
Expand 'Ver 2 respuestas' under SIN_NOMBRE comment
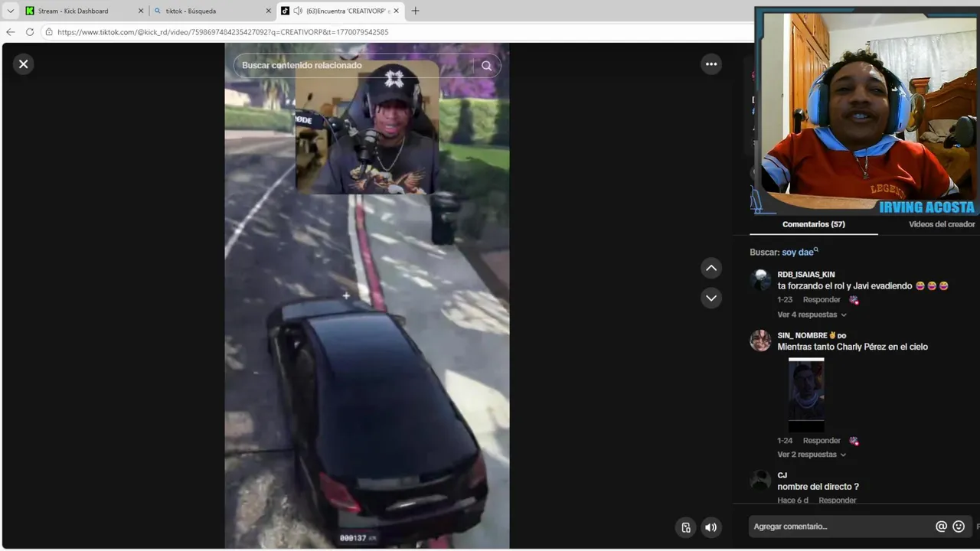click(812, 455)
